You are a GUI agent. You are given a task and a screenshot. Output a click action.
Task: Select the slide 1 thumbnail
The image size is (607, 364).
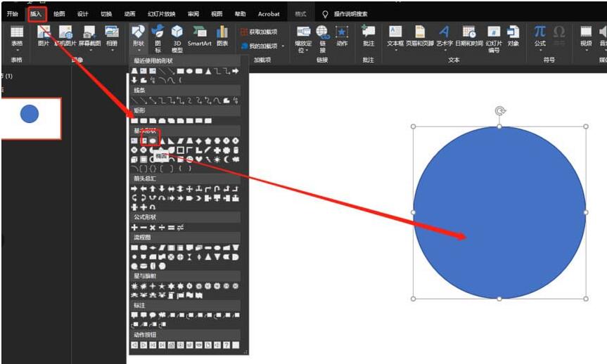(30, 118)
